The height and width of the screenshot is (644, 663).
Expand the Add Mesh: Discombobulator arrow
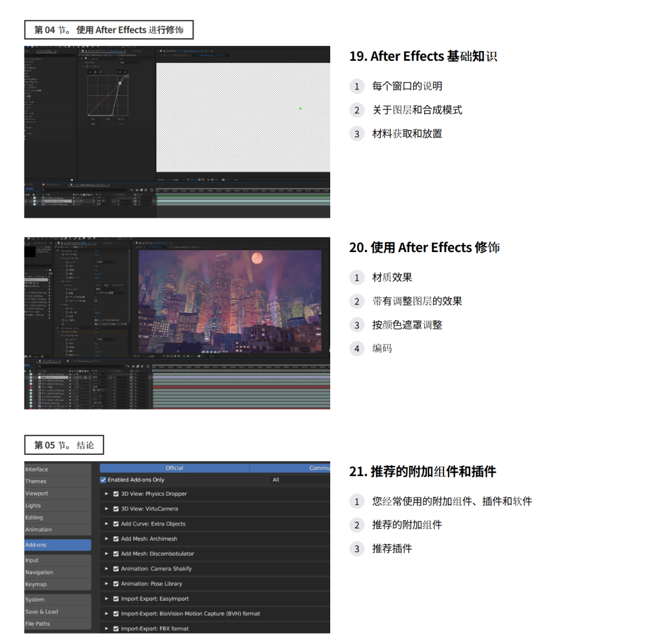(107, 554)
